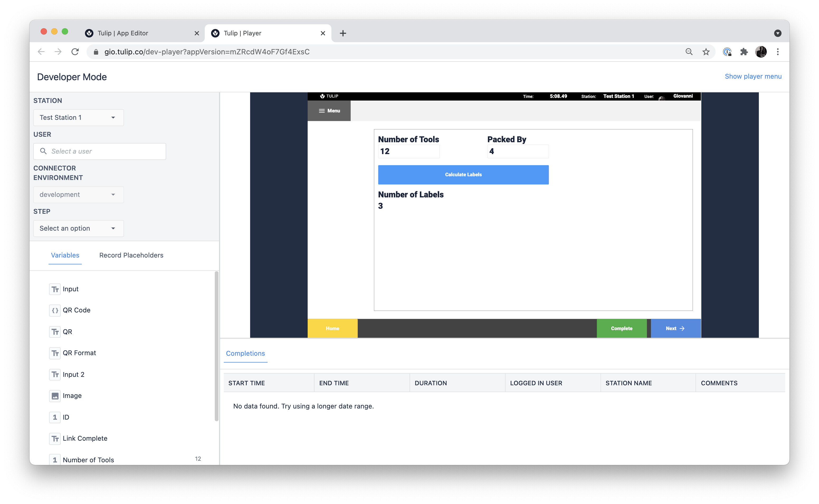This screenshot has height=504, width=819.
Task: Switch to Record Placeholders tab
Action: pos(131,255)
